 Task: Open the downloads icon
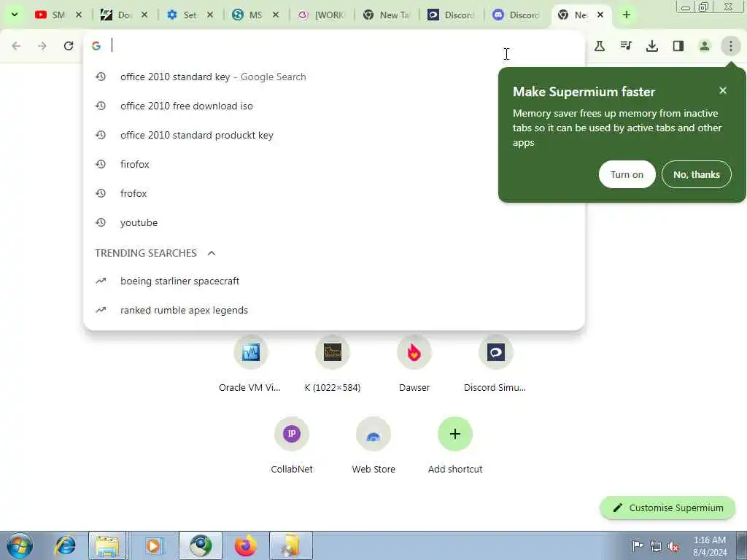pos(652,46)
